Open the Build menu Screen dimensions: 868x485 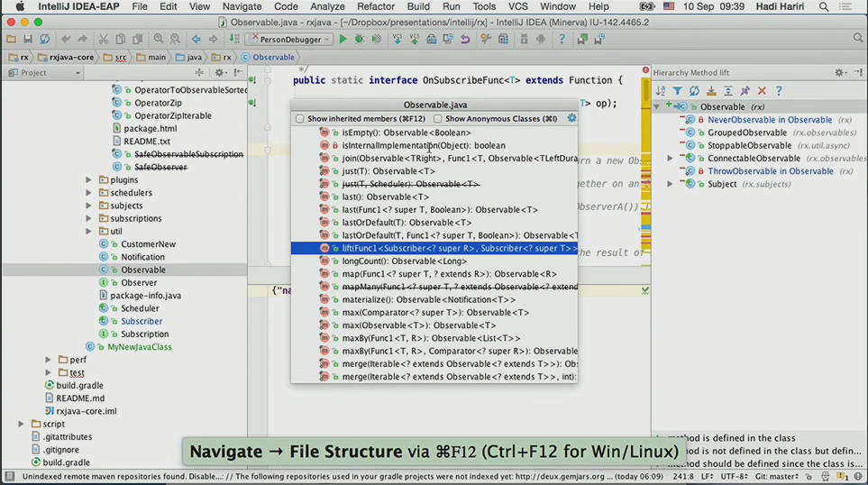click(x=418, y=6)
